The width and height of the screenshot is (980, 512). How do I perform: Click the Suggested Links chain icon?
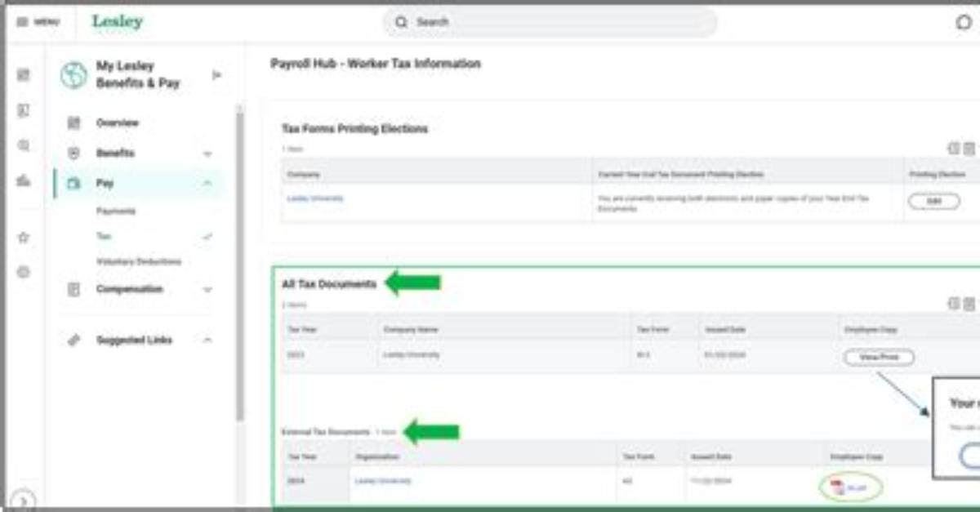click(x=73, y=340)
